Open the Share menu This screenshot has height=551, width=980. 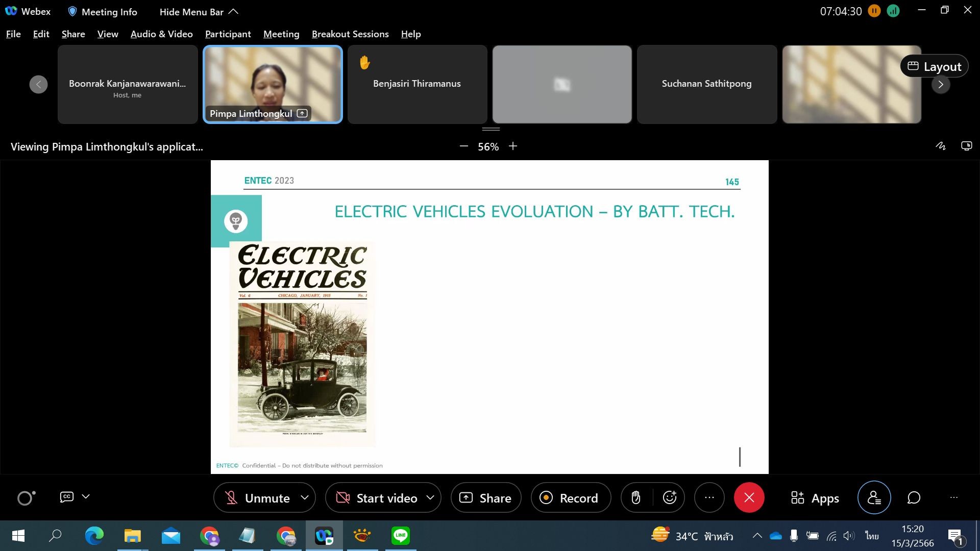(73, 34)
